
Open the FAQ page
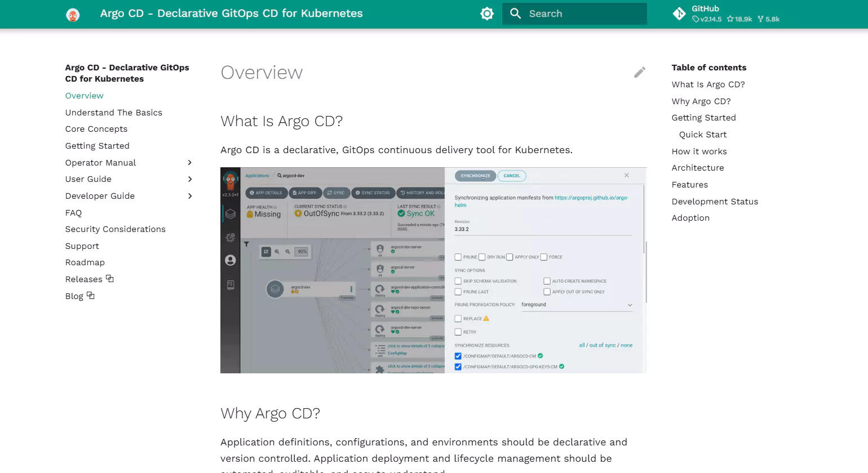[x=74, y=213]
